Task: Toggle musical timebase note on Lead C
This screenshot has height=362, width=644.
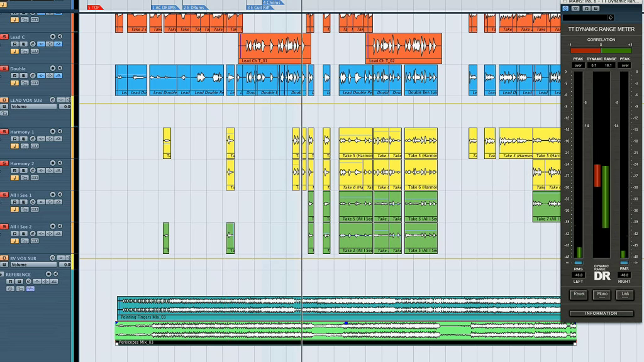Action: tap(15, 52)
